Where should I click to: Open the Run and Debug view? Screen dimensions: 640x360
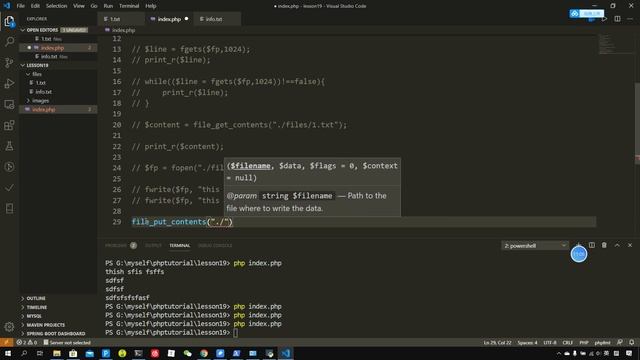[x=9, y=83]
